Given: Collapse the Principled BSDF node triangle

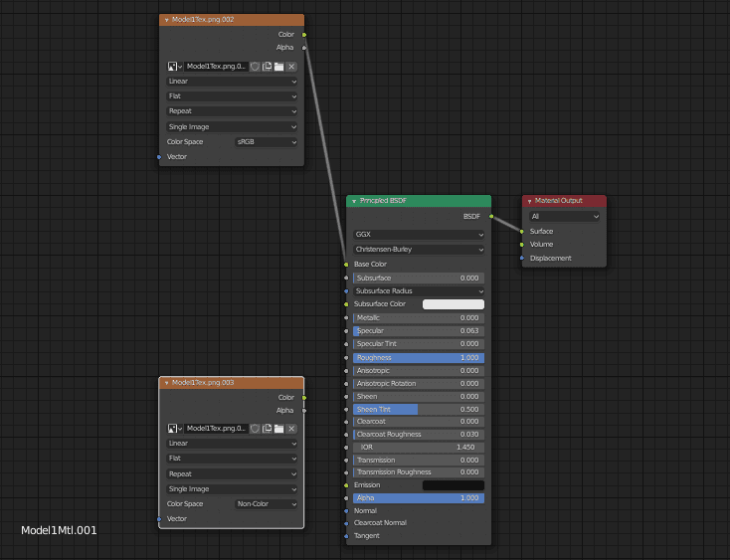Looking at the screenshot, I should (354, 201).
